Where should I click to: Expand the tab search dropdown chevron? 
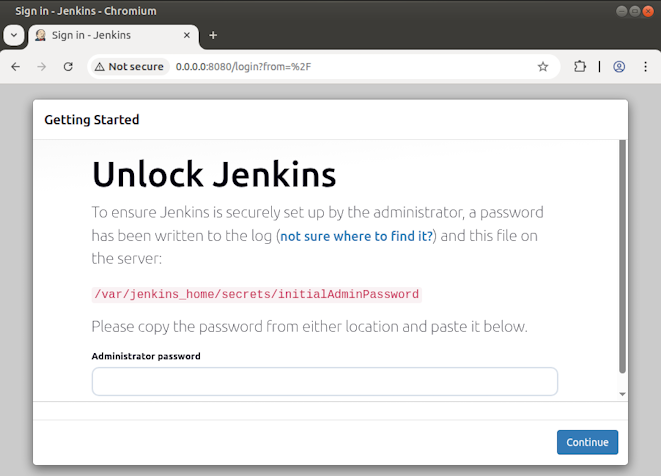coord(13,34)
